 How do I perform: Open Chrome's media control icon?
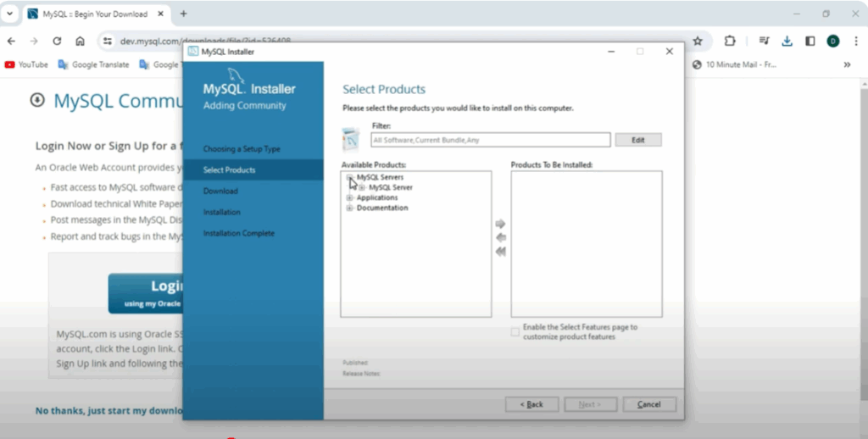764,41
